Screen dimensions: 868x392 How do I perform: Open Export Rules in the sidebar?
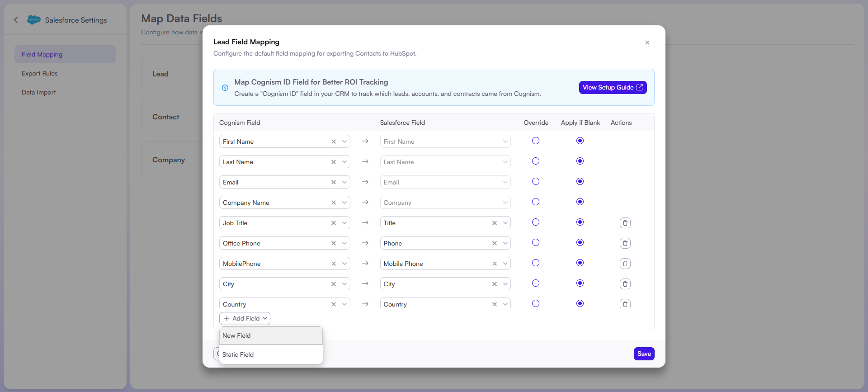pyautogui.click(x=40, y=73)
